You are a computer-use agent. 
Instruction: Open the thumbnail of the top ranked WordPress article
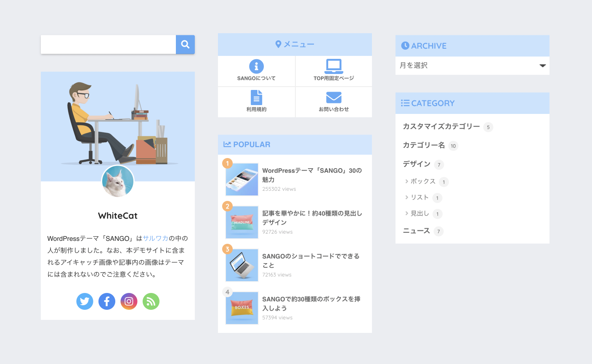click(x=242, y=179)
